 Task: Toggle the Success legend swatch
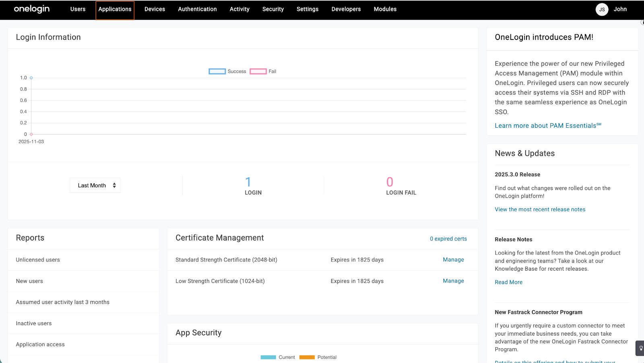click(217, 71)
